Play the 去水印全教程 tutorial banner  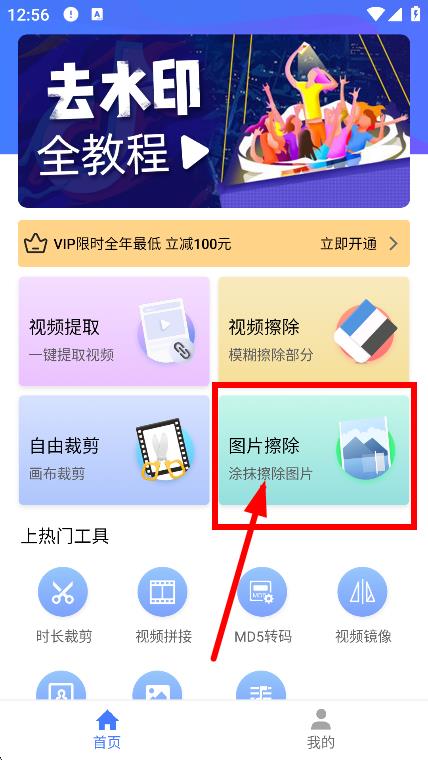tap(214, 121)
